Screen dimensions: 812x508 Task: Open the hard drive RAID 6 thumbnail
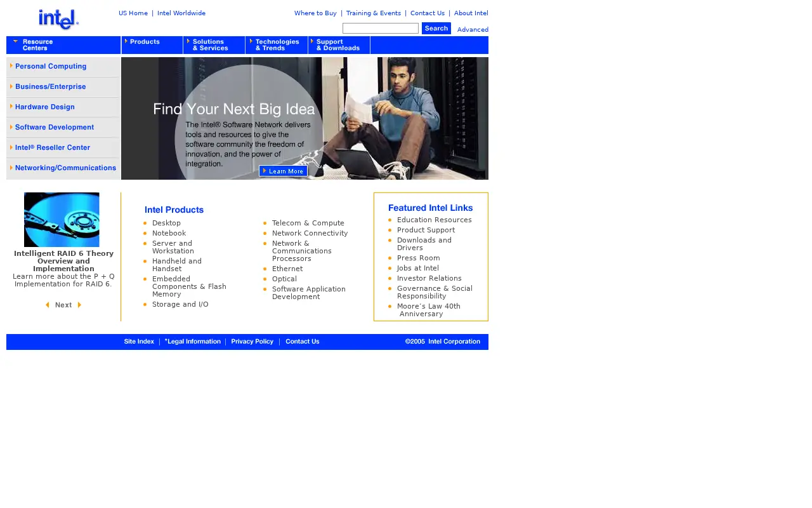[x=62, y=220]
